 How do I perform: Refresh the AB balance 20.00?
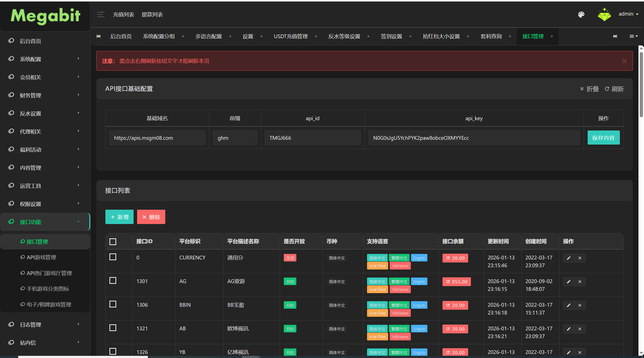455,329
